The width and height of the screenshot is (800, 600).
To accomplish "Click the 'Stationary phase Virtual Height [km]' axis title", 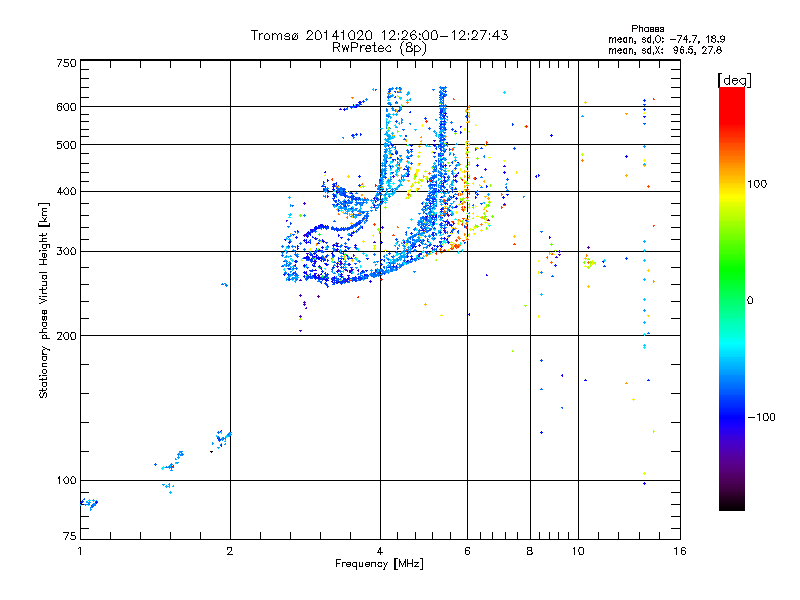I will tap(43, 301).
